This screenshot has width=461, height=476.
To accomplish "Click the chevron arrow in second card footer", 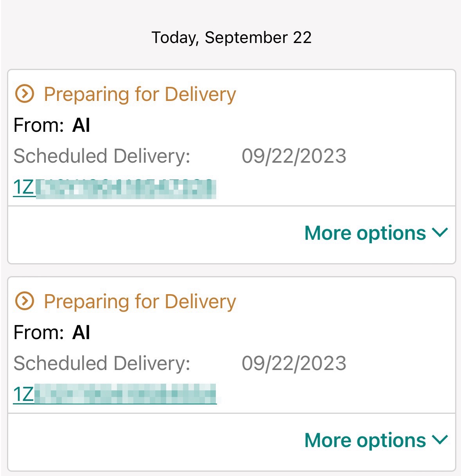I will point(440,440).
